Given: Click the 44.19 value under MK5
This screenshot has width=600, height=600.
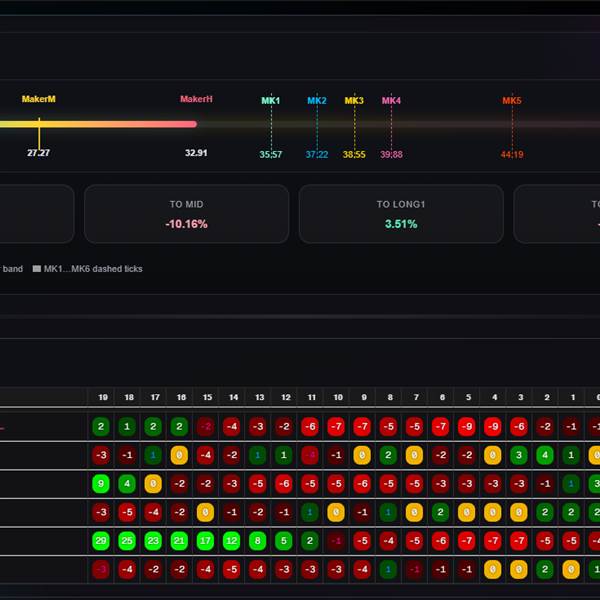Looking at the screenshot, I should coord(512,154).
